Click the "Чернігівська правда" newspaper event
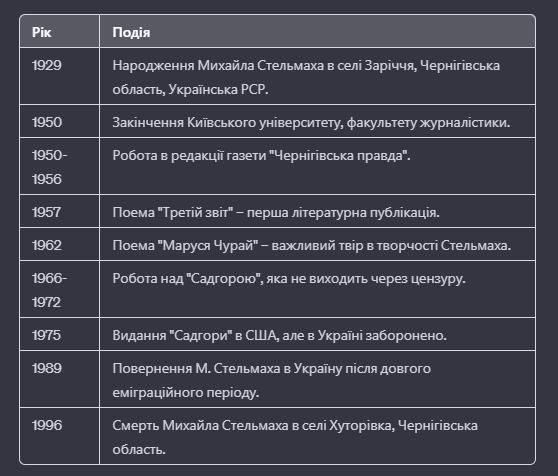The width and height of the screenshot is (558, 476). pyautogui.click(x=261, y=156)
